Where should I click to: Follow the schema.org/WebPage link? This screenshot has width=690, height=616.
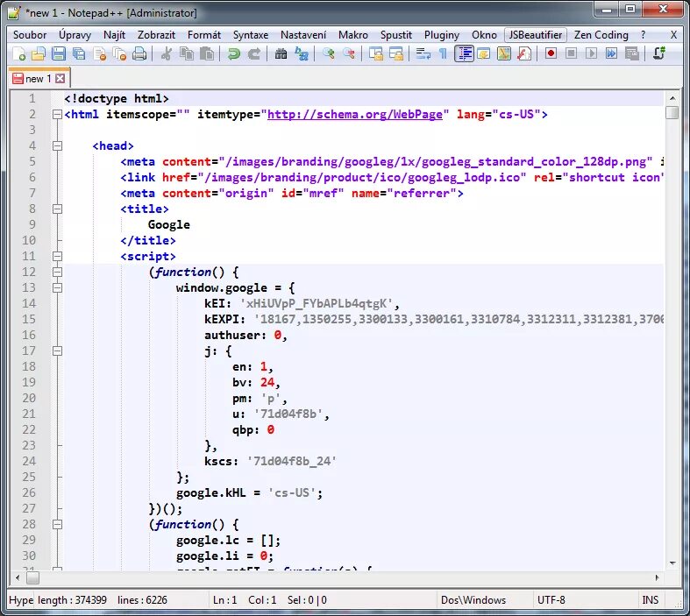(x=355, y=114)
